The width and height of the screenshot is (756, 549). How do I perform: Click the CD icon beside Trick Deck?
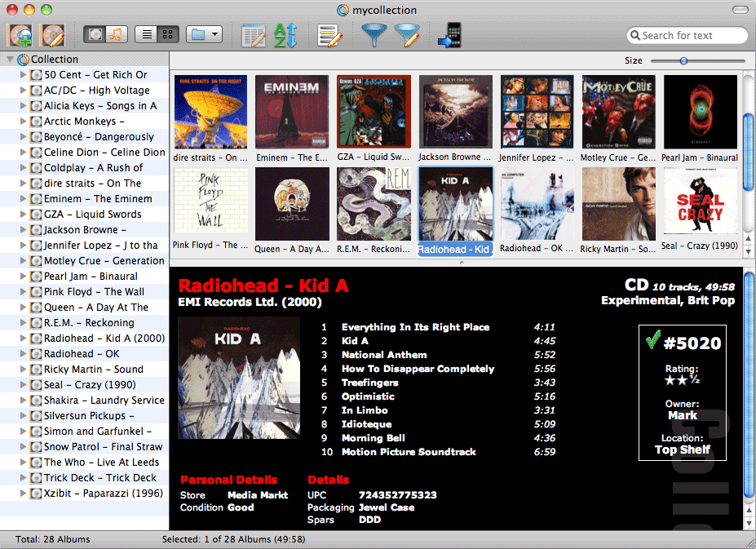(x=36, y=477)
